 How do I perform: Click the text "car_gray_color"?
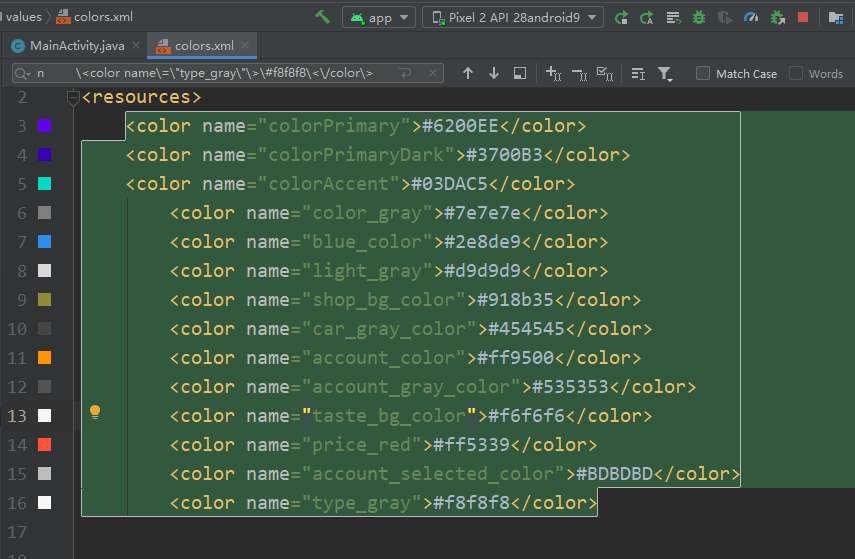point(389,329)
